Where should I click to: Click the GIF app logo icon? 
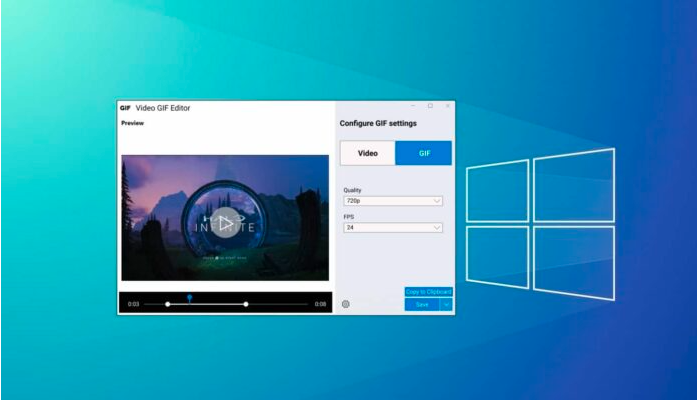[x=125, y=108]
